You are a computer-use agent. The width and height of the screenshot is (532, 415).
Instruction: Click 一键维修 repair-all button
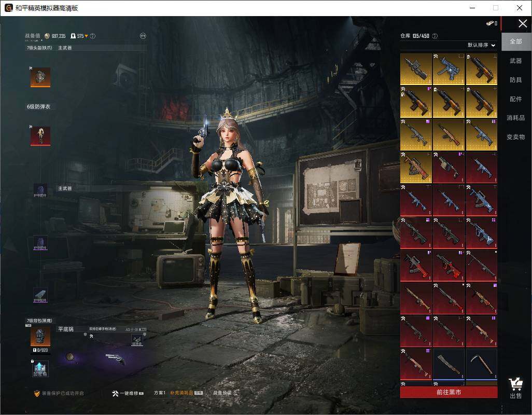(x=128, y=393)
